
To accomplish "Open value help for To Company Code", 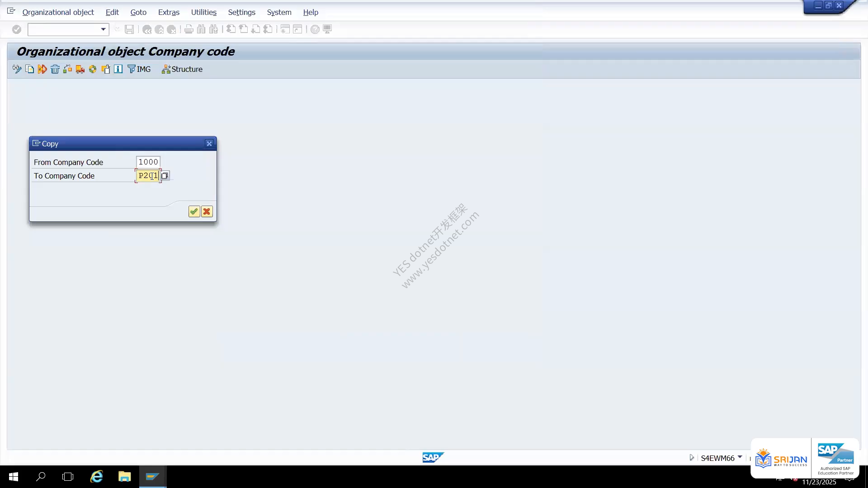I will click(165, 176).
